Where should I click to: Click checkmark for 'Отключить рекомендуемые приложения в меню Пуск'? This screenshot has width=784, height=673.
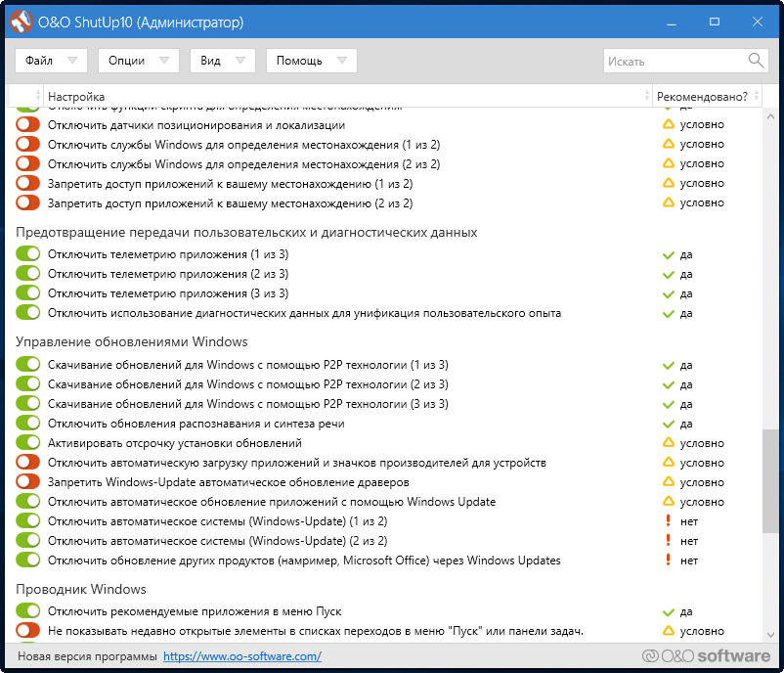pyautogui.click(x=668, y=612)
